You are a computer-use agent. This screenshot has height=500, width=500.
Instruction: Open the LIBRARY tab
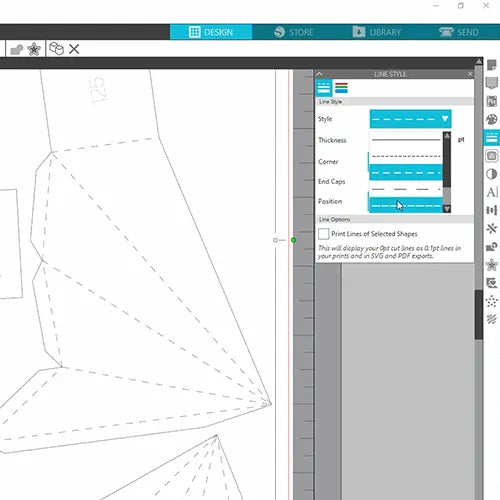click(x=377, y=32)
